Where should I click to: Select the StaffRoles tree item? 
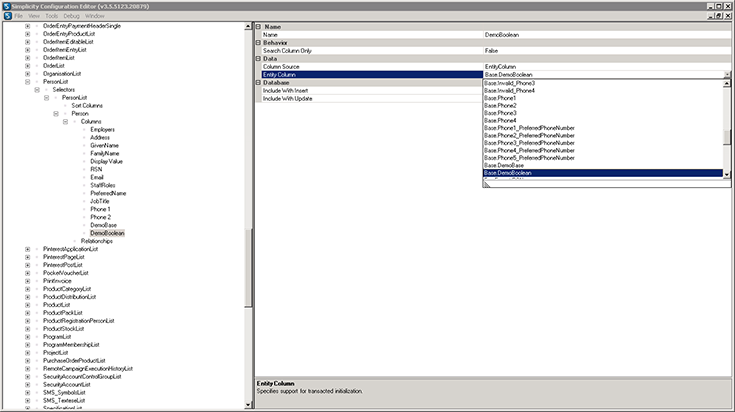pyautogui.click(x=103, y=185)
